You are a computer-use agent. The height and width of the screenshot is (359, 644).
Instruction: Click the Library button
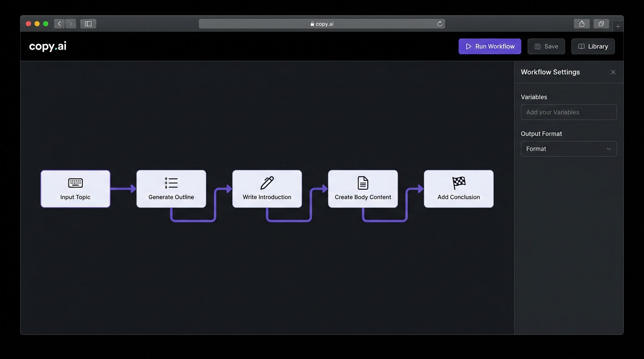[x=593, y=46]
